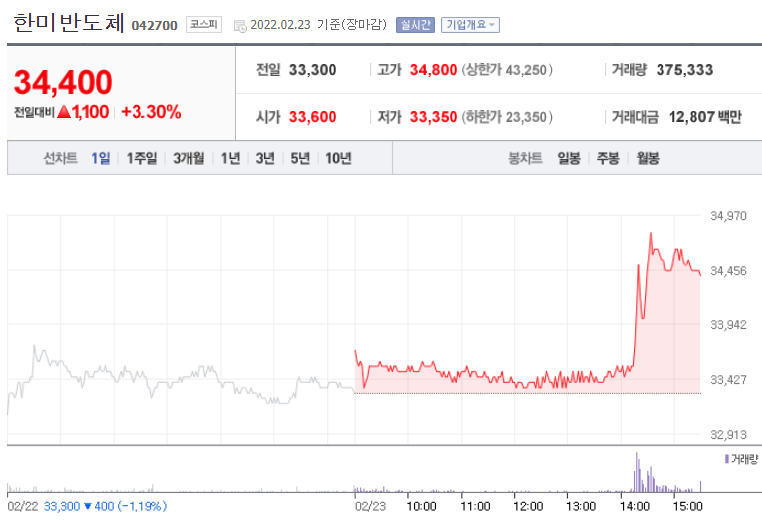The width and height of the screenshot is (762, 528).
Task: Click the 13:00 time axis label
Action: pos(581,507)
